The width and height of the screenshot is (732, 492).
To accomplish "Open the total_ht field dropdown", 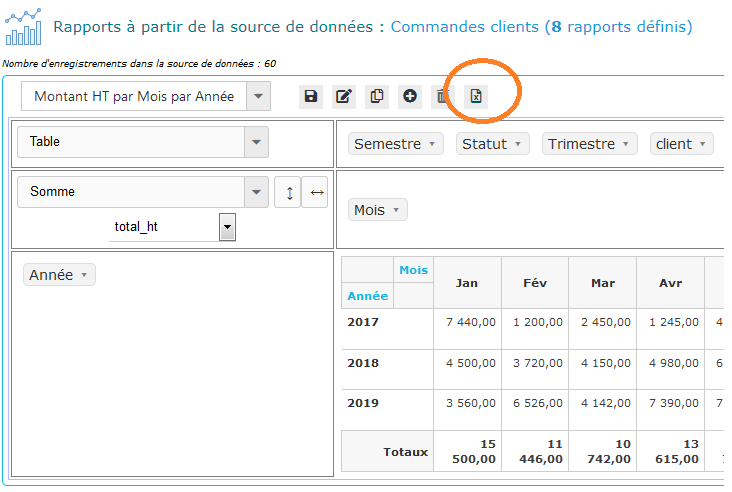I will pos(172,227).
